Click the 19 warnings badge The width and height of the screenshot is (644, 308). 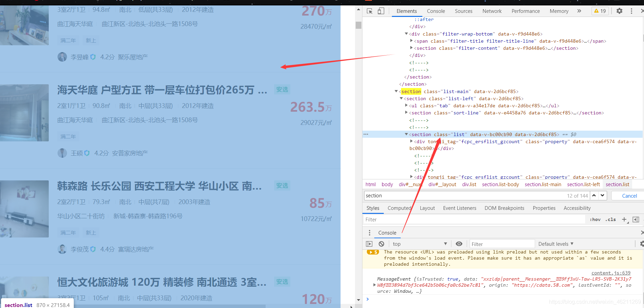(x=600, y=11)
